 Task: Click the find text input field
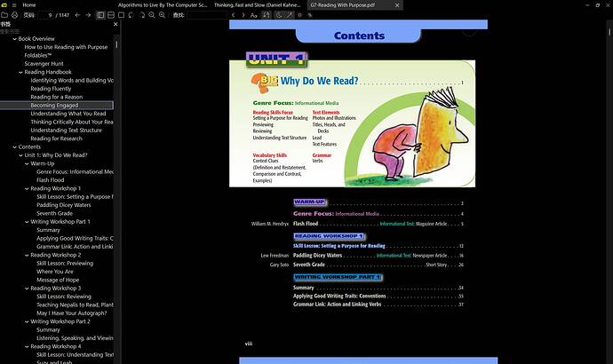pyautogui.click(x=207, y=15)
